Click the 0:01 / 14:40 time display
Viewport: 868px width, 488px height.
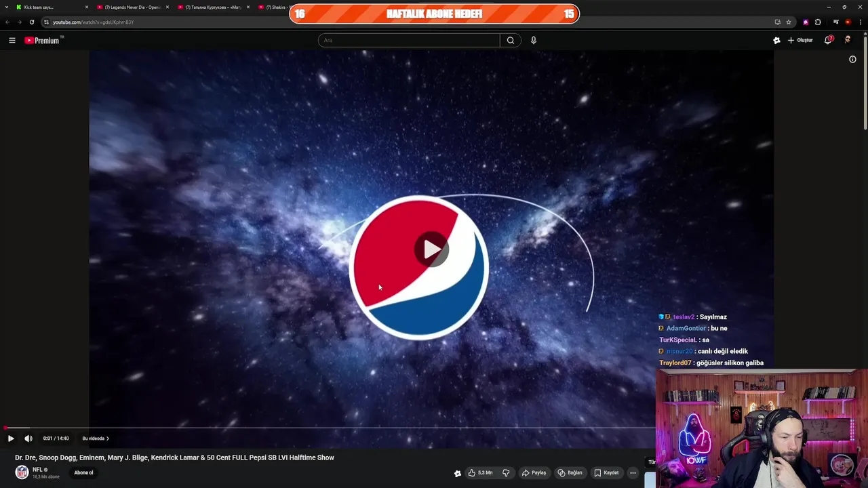click(56, 439)
